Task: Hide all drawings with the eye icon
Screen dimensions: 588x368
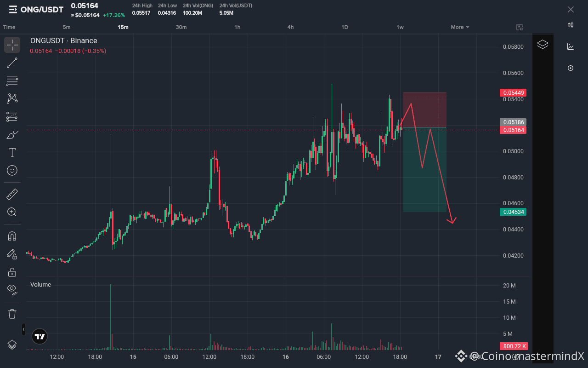Action: pyautogui.click(x=12, y=290)
